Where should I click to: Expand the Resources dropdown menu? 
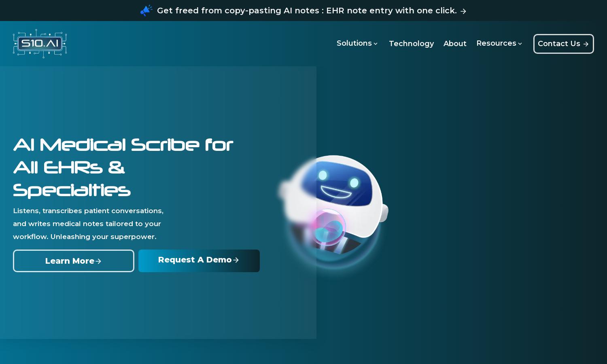coord(499,43)
